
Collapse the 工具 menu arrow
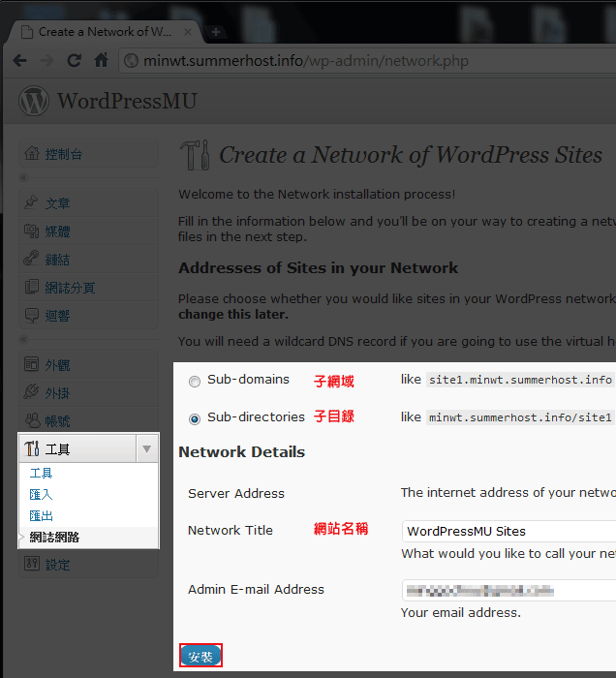tap(147, 448)
